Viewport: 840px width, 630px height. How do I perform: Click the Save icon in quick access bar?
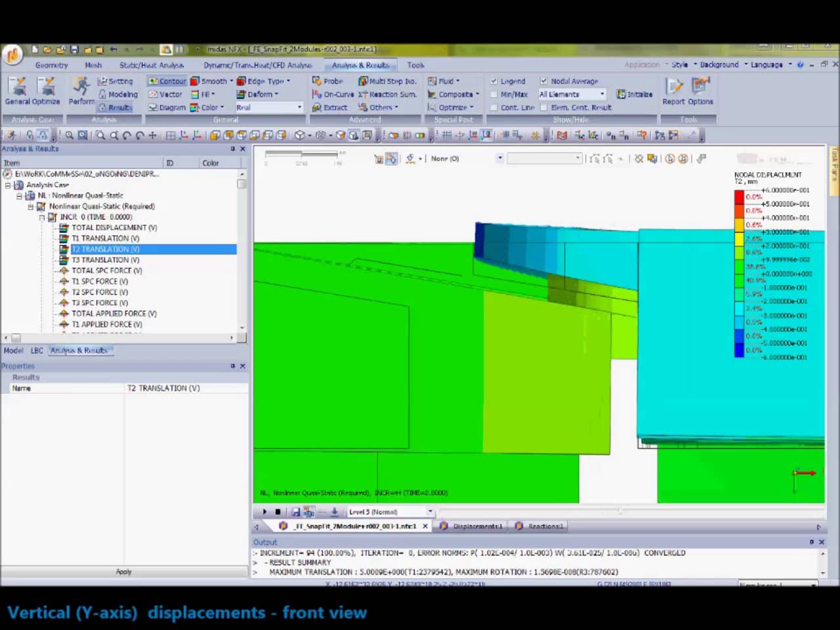[74, 50]
